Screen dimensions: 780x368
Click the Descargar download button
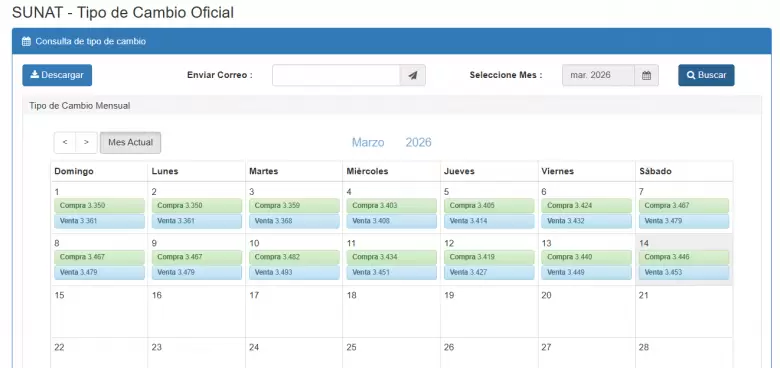point(57,75)
